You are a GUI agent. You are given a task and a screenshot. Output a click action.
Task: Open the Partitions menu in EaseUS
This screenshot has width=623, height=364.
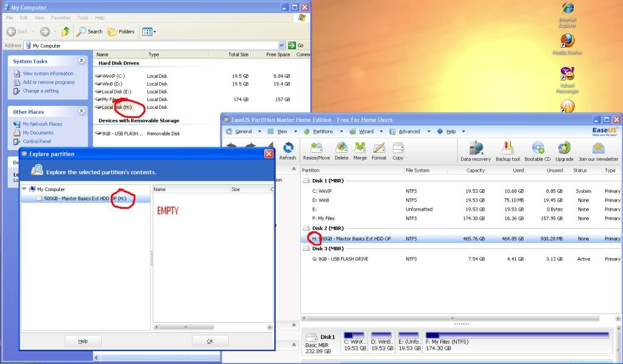point(323,131)
